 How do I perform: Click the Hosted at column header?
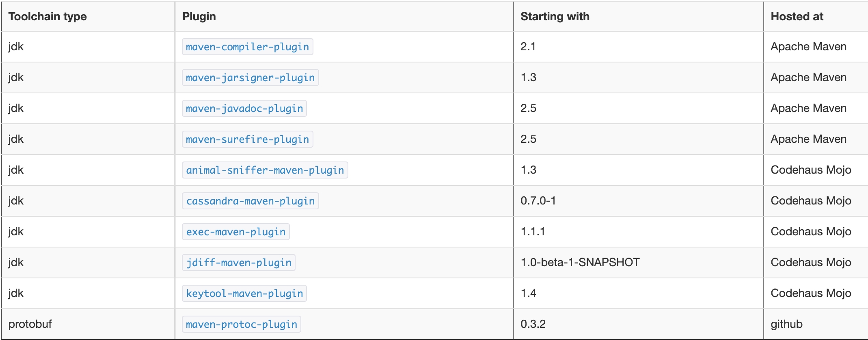pos(797,17)
